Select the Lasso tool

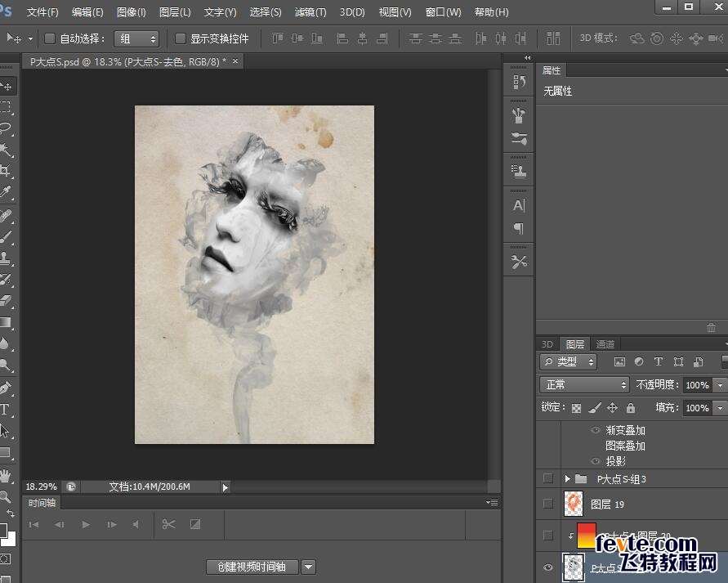[6, 128]
